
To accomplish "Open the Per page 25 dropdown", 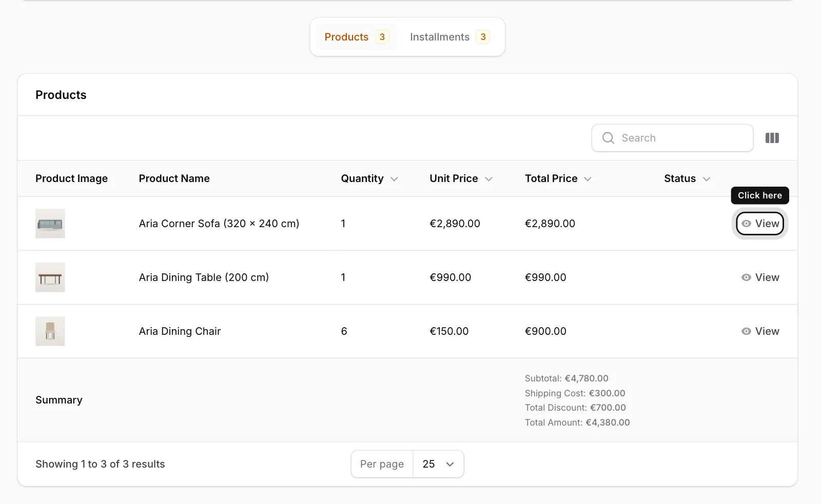I will (438, 464).
